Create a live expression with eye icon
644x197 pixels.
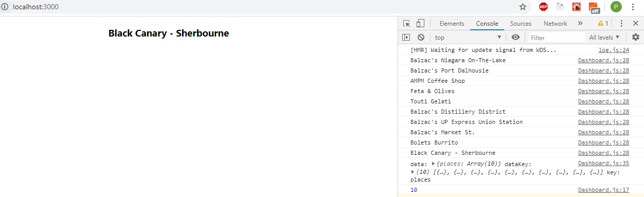[x=516, y=37]
